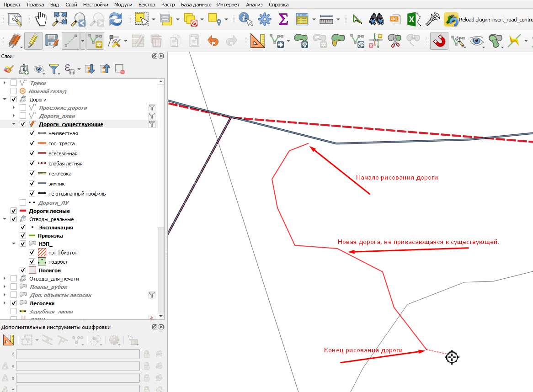Open the Вектор menu
Image resolution: width=533 pixels, height=392 pixels.
(x=147, y=5)
